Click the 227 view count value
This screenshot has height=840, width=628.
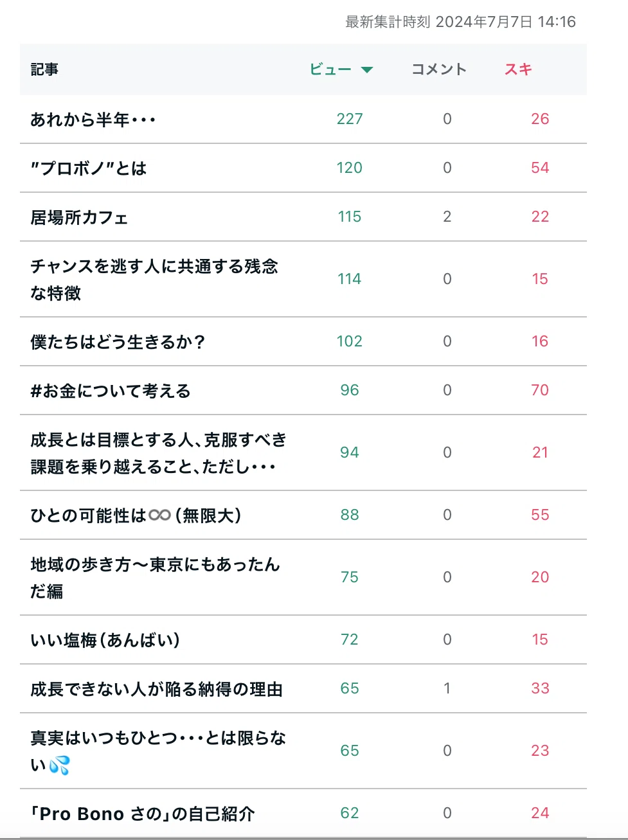coord(350,119)
